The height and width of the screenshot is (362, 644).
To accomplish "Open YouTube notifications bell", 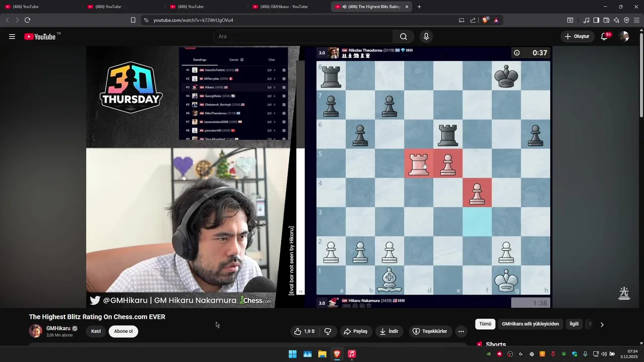I will [x=605, y=36].
